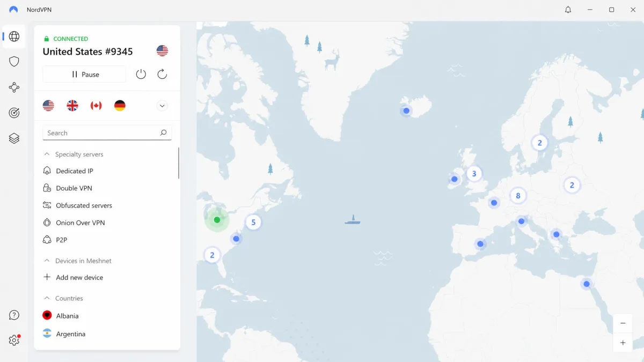Click the map cluster labeled 8
The image size is (644, 362).
[x=518, y=196]
